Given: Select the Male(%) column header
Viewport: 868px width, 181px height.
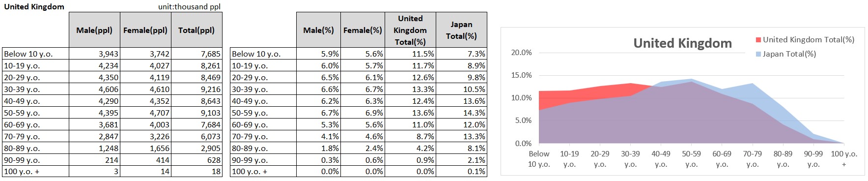Looking at the screenshot, I should point(318,30).
